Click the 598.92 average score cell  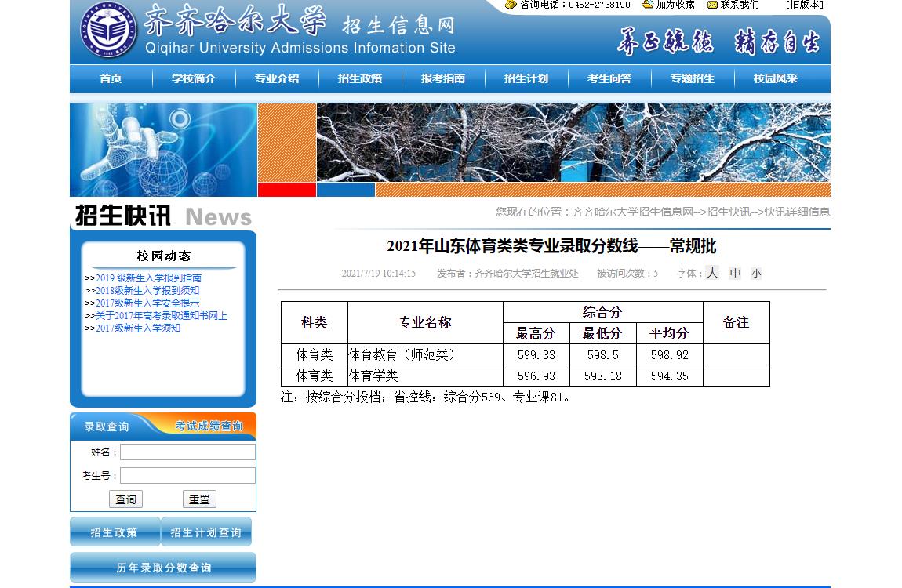click(x=670, y=354)
